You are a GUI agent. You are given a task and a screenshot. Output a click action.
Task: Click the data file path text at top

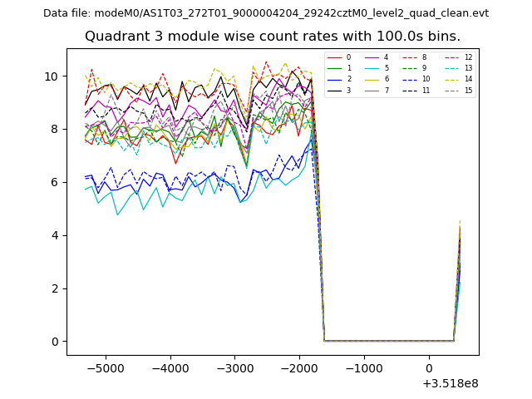click(x=266, y=13)
